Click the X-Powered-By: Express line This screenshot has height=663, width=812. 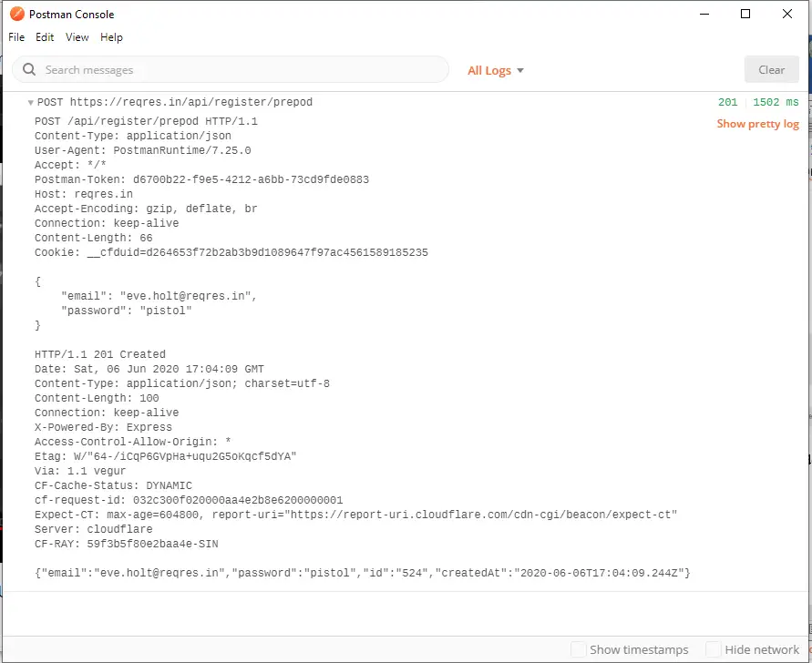click(103, 427)
